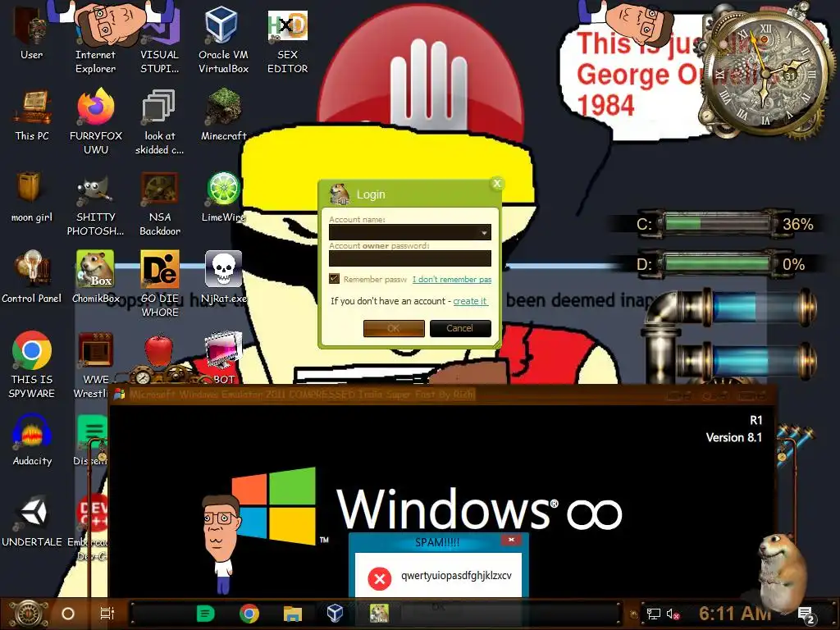Open the Control Panel desktop icon
Viewport: 840px width, 630px height.
pos(32,277)
